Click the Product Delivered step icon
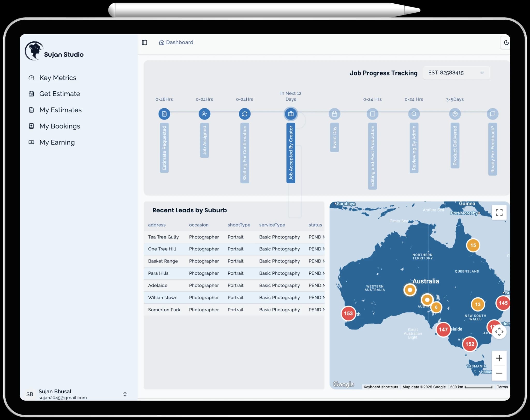 (x=455, y=114)
